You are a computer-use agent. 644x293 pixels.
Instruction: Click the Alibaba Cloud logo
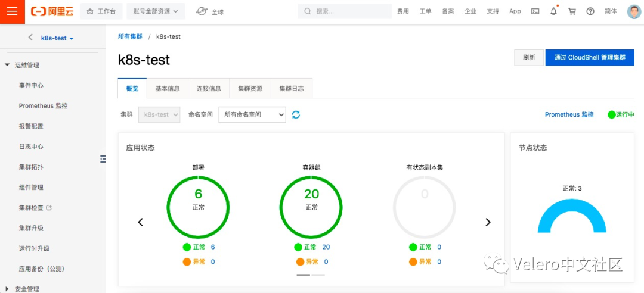pos(52,11)
